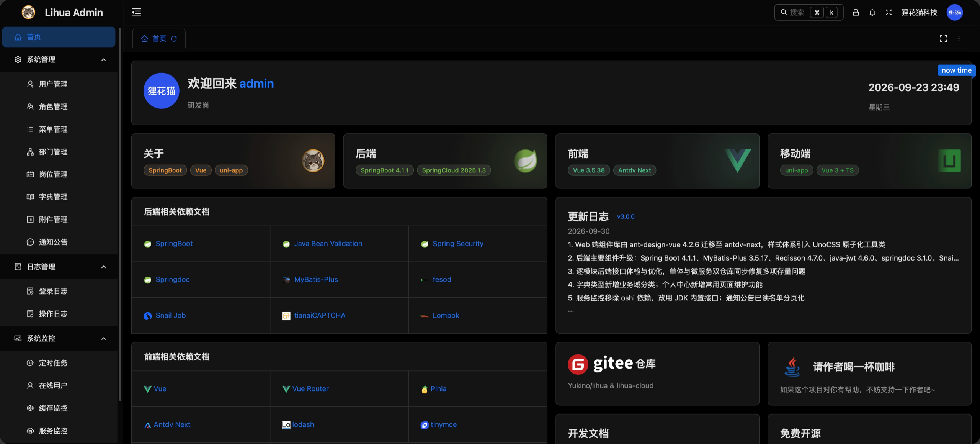Viewport: 980px width, 444px height.
Task: Open 角色管理 in the sidebar
Action: pyautogui.click(x=59, y=106)
